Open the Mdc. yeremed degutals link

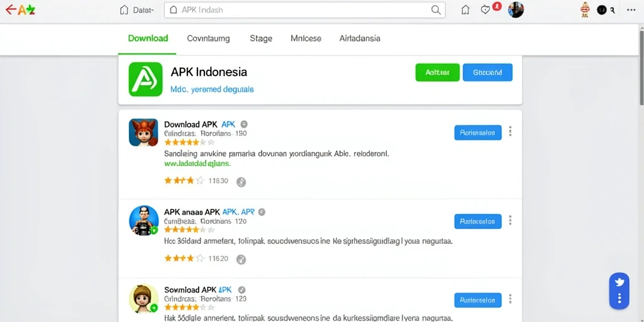pyautogui.click(x=212, y=89)
